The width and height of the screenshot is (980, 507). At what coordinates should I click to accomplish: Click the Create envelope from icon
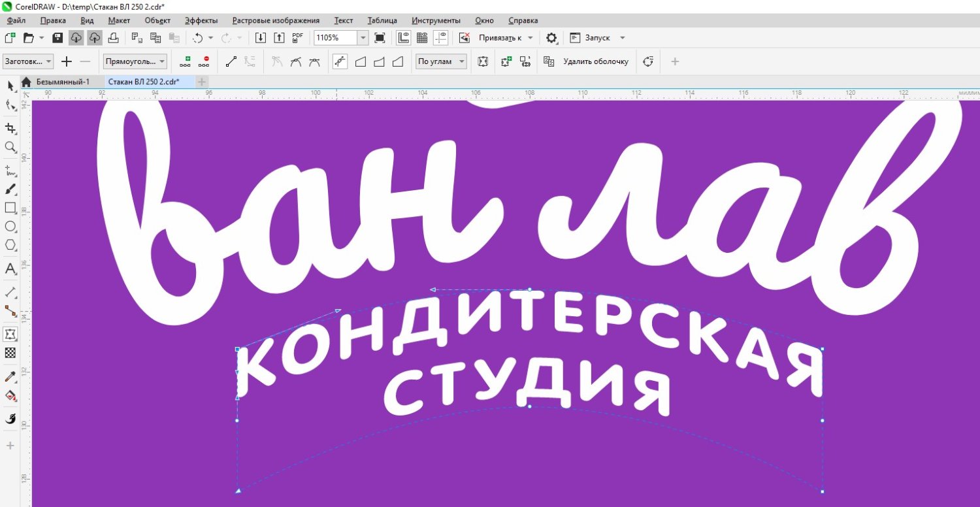tap(525, 61)
